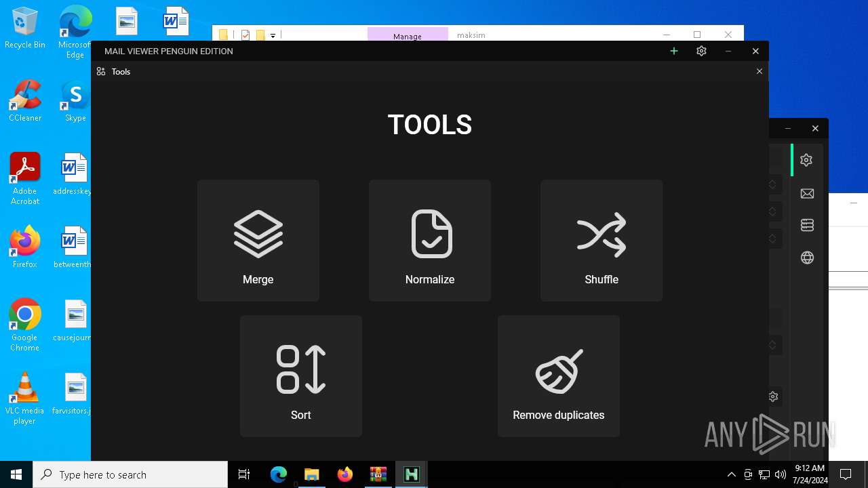The image size is (868, 488).
Task: Open File Explorer from the taskbar
Action: (x=311, y=474)
